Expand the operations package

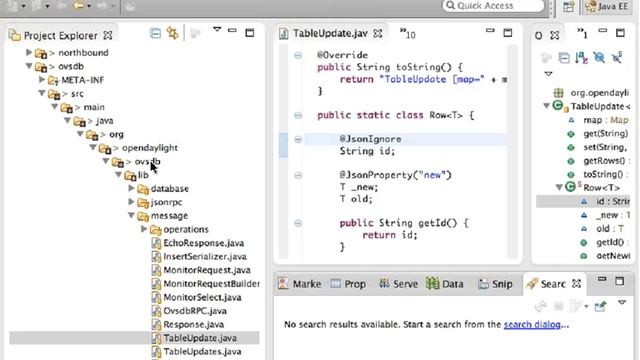144,229
